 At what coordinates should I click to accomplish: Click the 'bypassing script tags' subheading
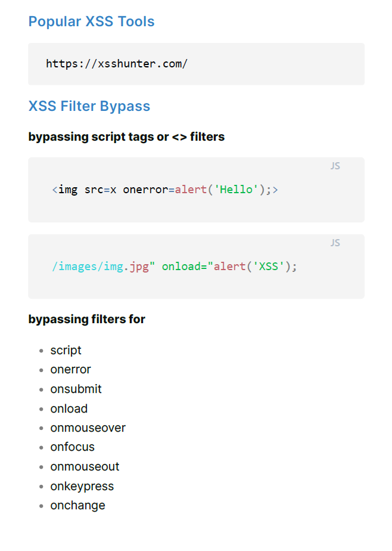coord(126,137)
